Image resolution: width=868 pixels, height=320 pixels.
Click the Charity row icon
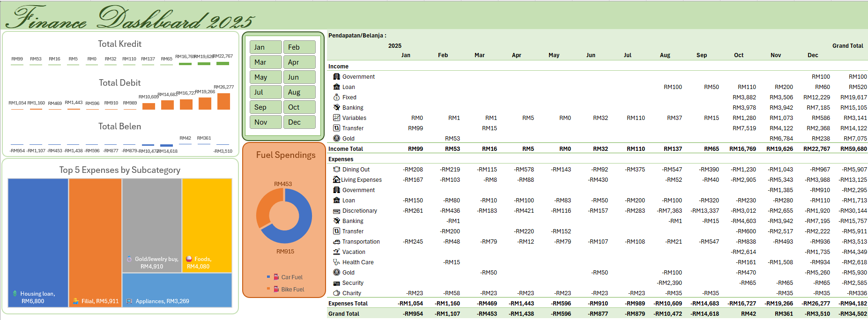(x=336, y=293)
